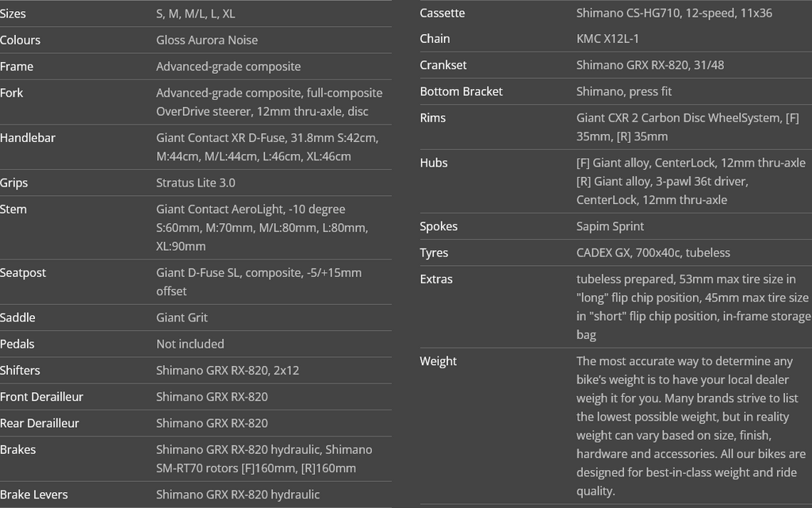Select the Advanced-grade composite frame value
This screenshot has width=812, height=508.
click(228, 67)
